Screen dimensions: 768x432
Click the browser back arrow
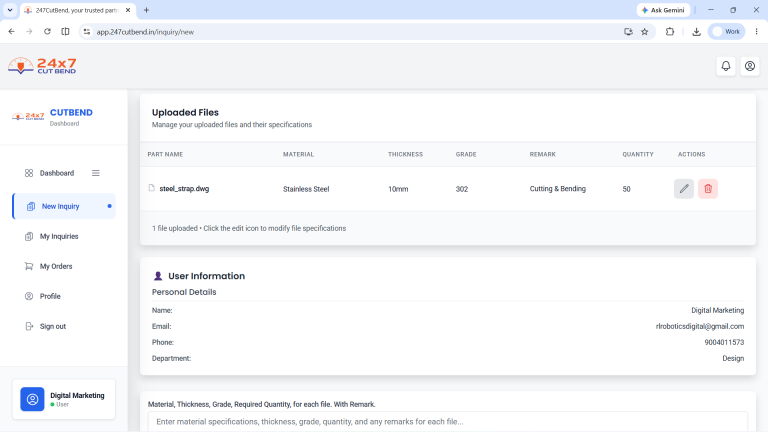pos(11,31)
